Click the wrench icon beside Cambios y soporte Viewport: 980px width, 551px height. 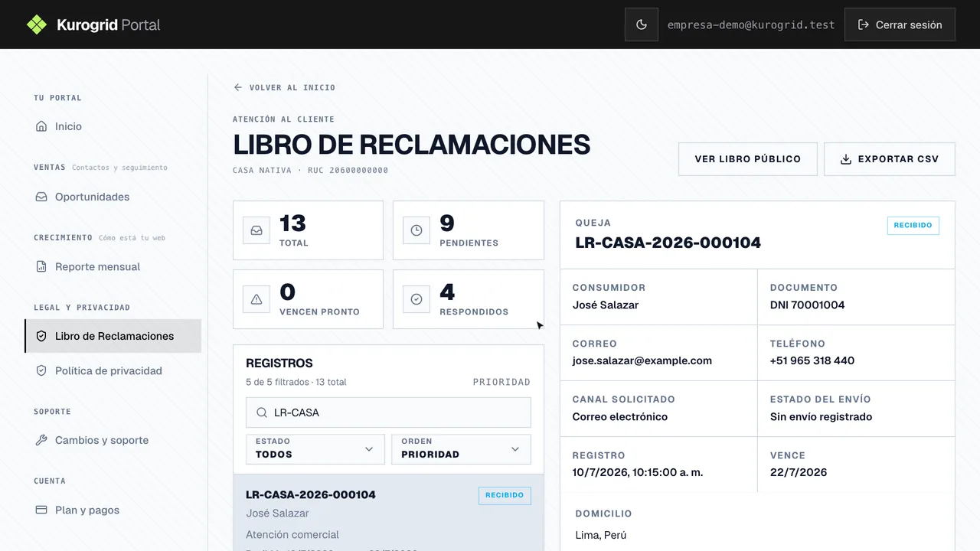click(41, 440)
